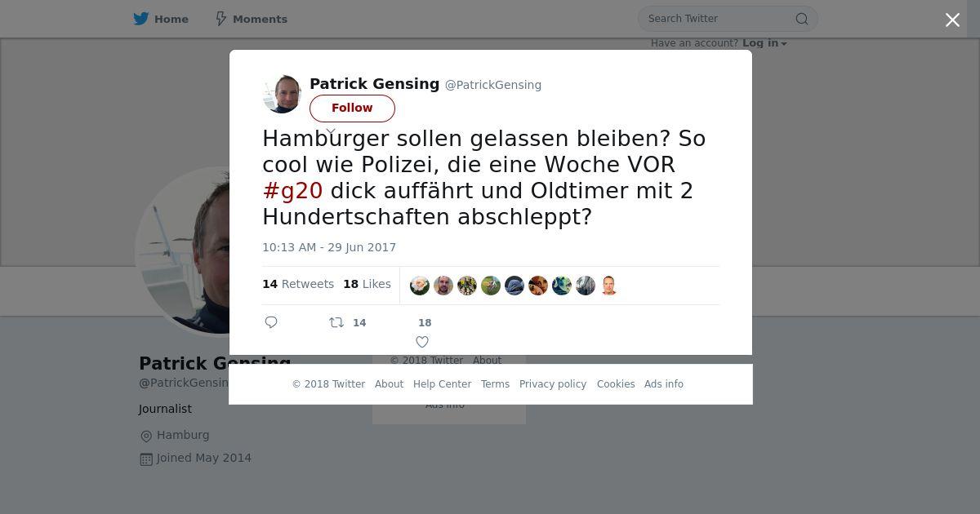Click the retweet arrows icon
Screen dimensions: 980x514
click(x=336, y=322)
